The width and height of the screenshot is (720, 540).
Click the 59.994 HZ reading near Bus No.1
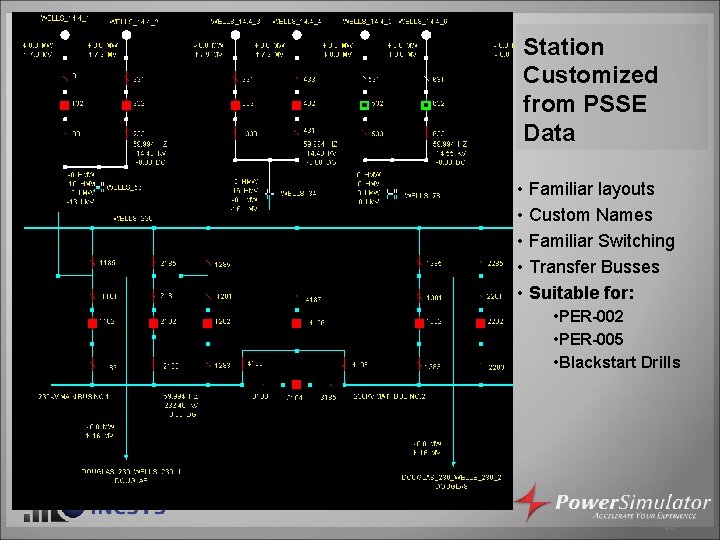(181, 396)
